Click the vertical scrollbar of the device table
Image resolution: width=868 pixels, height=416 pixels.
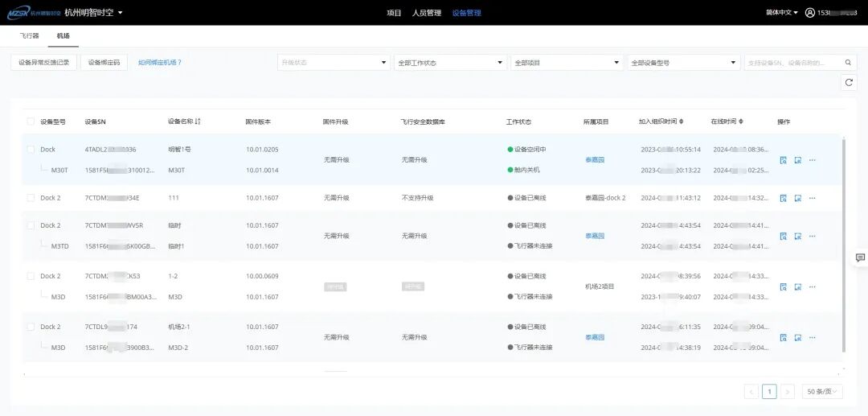tap(844, 245)
